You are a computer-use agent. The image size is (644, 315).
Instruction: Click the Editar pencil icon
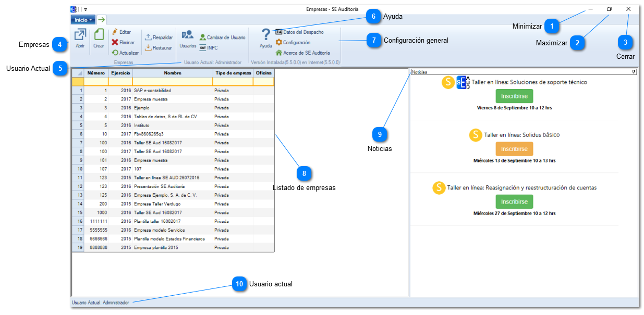115,32
